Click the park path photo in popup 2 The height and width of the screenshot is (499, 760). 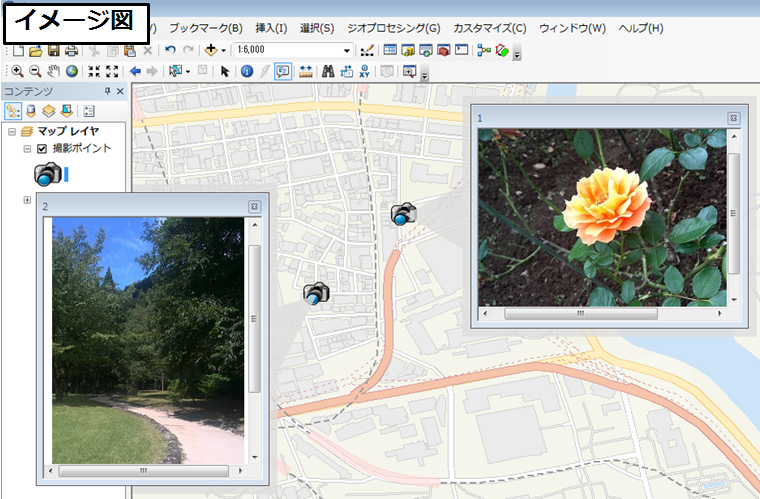148,341
